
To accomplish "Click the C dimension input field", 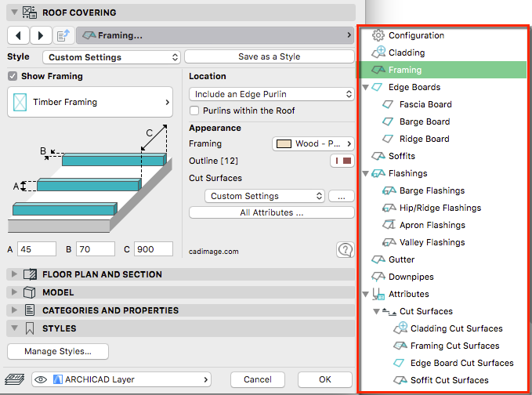I will pyautogui.click(x=153, y=248).
